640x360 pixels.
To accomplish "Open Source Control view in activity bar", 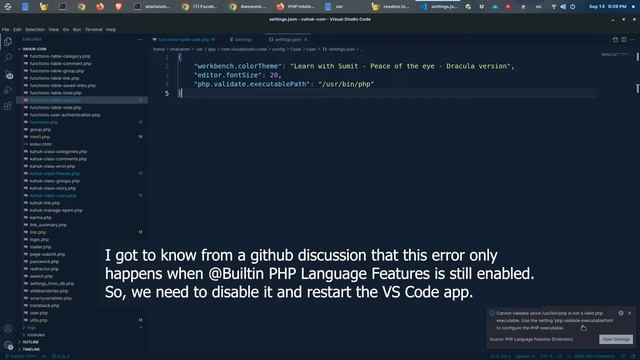I will 8,75.
